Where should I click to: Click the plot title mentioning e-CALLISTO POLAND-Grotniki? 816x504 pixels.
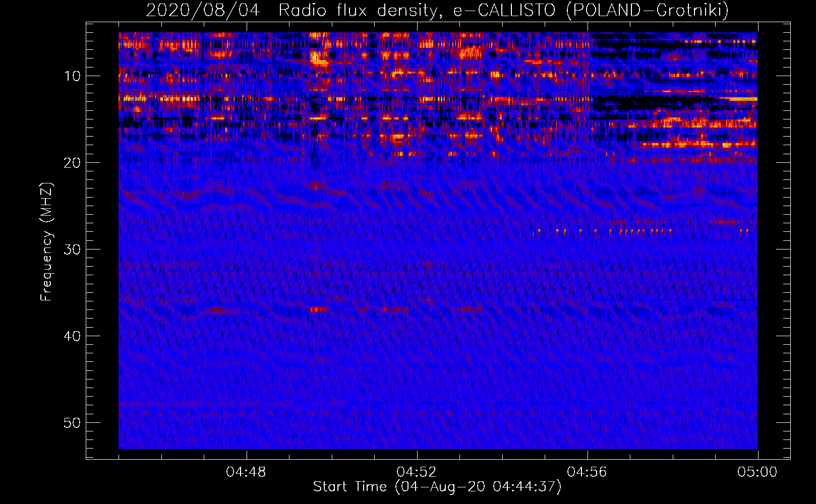(x=437, y=10)
